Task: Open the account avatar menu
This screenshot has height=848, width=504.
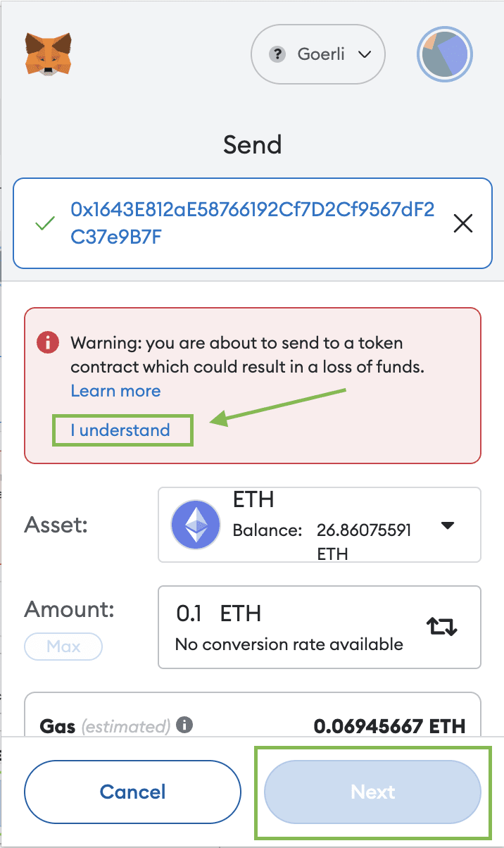Action: 445,55
